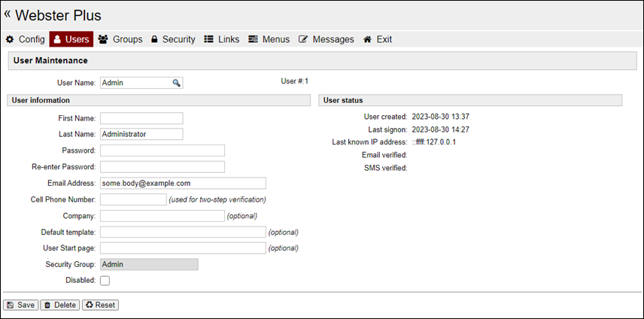
Task: Open the Security tab
Action: coord(172,39)
